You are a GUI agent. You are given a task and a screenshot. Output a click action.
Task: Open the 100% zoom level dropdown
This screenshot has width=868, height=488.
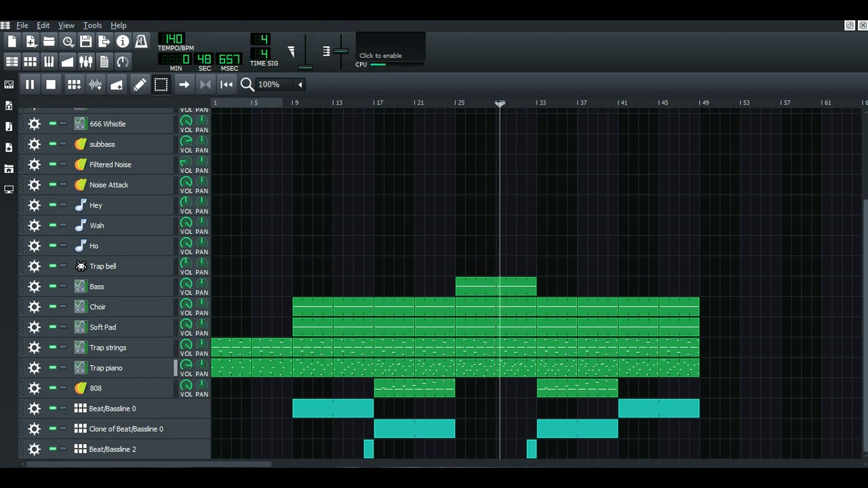click(x=300, y=85)
